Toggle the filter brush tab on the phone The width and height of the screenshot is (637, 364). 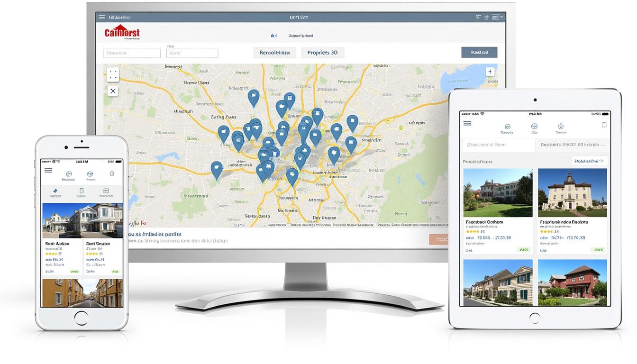55,191
